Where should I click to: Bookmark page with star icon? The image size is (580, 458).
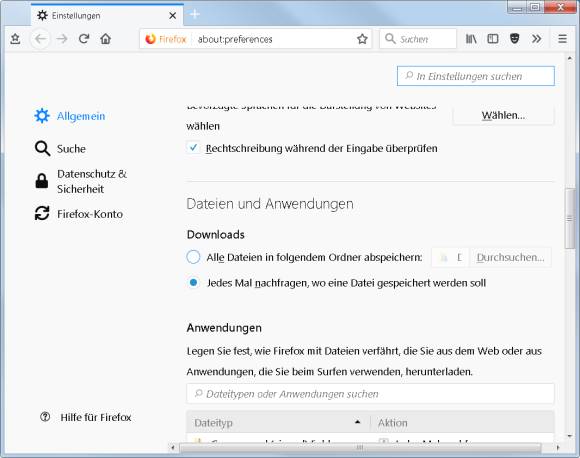362,38
